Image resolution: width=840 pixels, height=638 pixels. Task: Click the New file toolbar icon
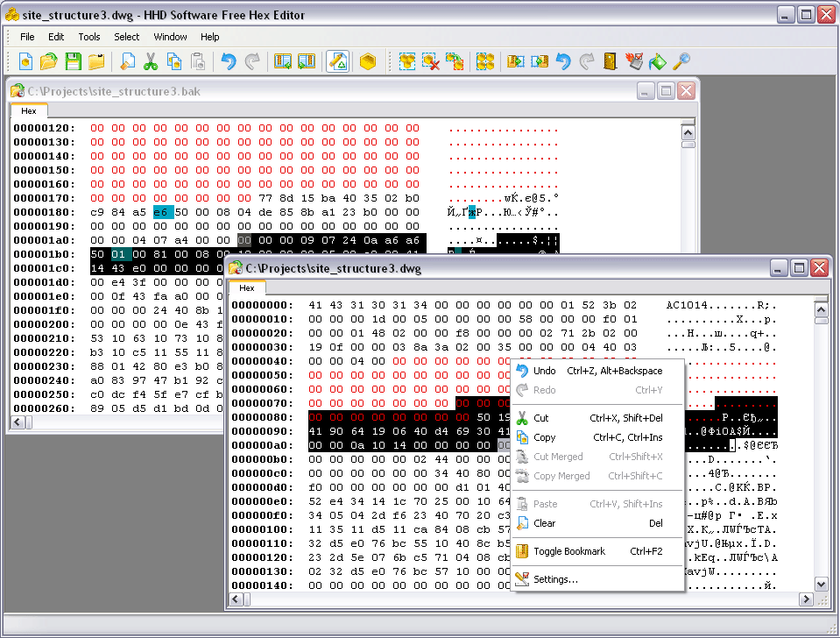pos(25,61)
